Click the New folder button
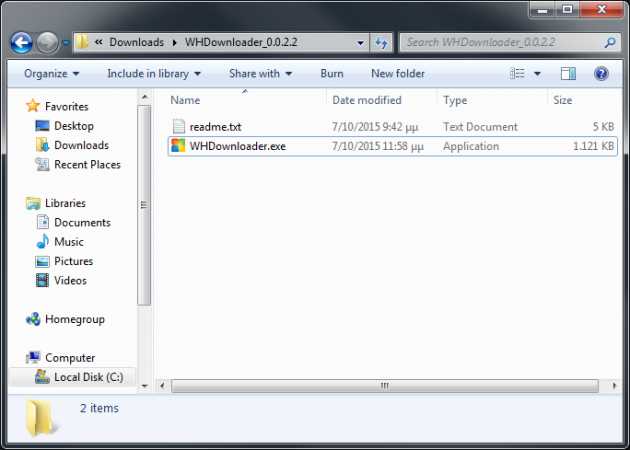Viewport: 630px width, 450px height. point(397,74)
